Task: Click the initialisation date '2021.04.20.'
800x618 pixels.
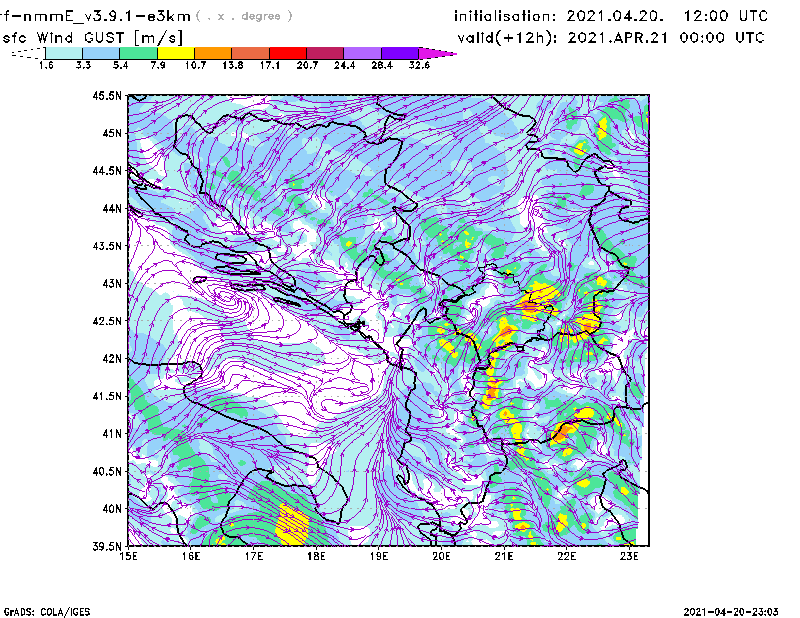Action: tap(615, 16)
